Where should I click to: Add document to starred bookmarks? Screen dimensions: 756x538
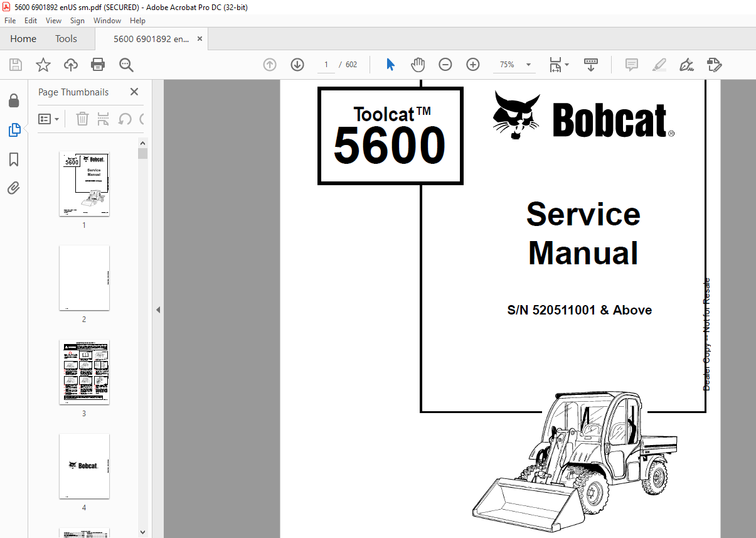(x=43, y=65)
